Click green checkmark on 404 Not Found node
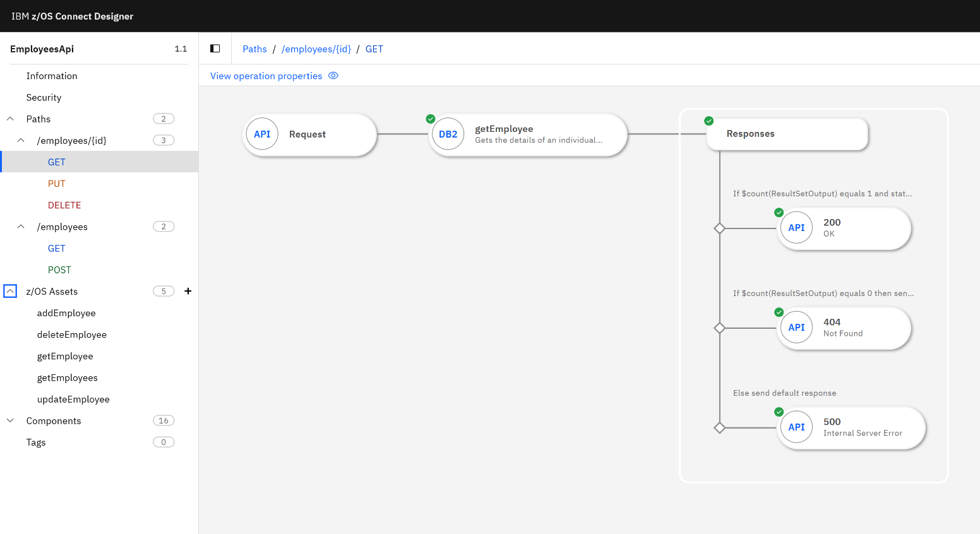 tap(779, 312)
